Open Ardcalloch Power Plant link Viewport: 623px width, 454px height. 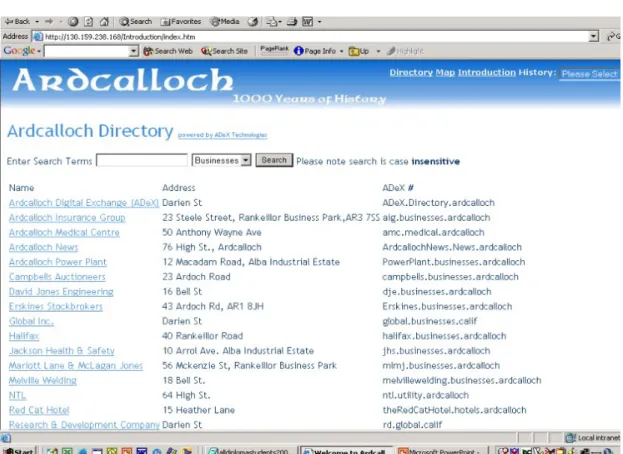(58, 262)
